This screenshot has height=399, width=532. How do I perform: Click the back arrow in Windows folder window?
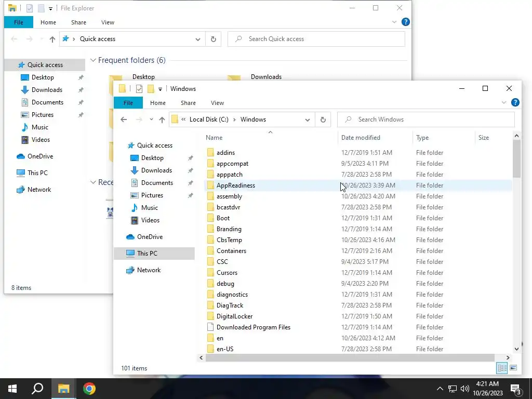[124, 119]
